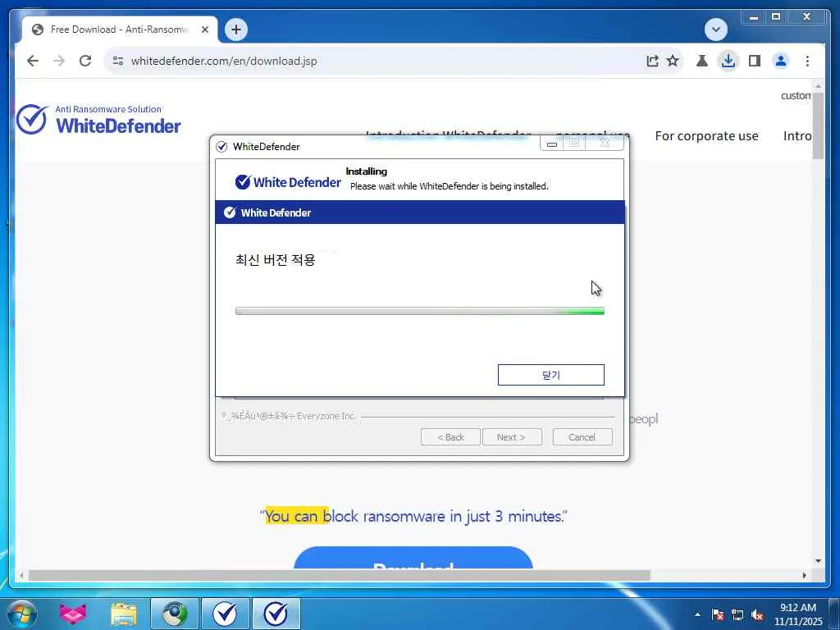Switch to Chrome in the taskbar
840x630 pixels.
pyautogui.click(x=175, y=614)
